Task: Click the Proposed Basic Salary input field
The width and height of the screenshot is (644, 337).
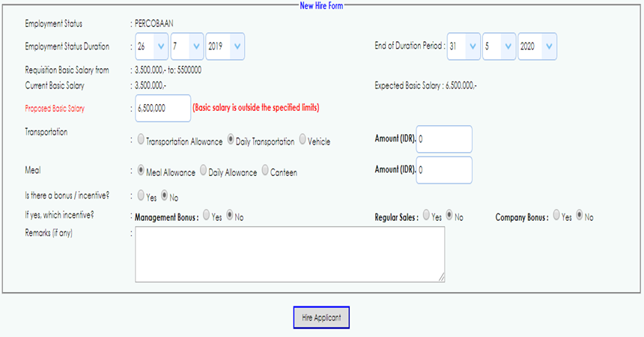Action: [162, 108]
